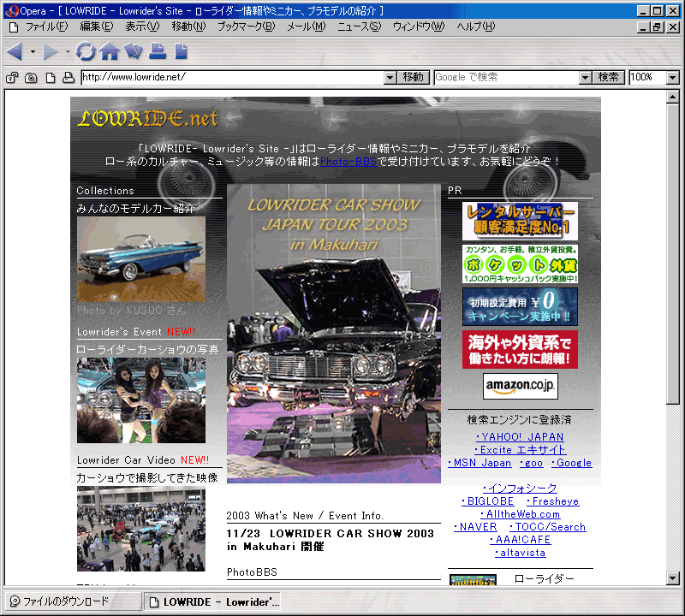Click the 初期設定費用 ¥0 banner
685x616 pixels.
520,306
